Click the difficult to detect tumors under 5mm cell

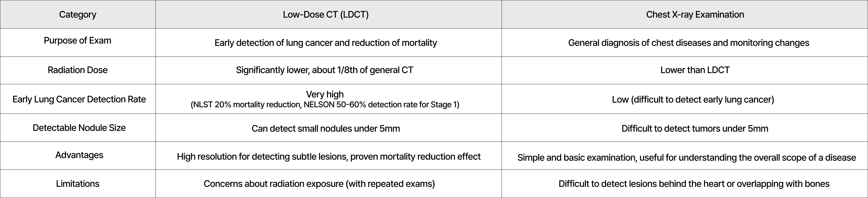click(695, 129)
